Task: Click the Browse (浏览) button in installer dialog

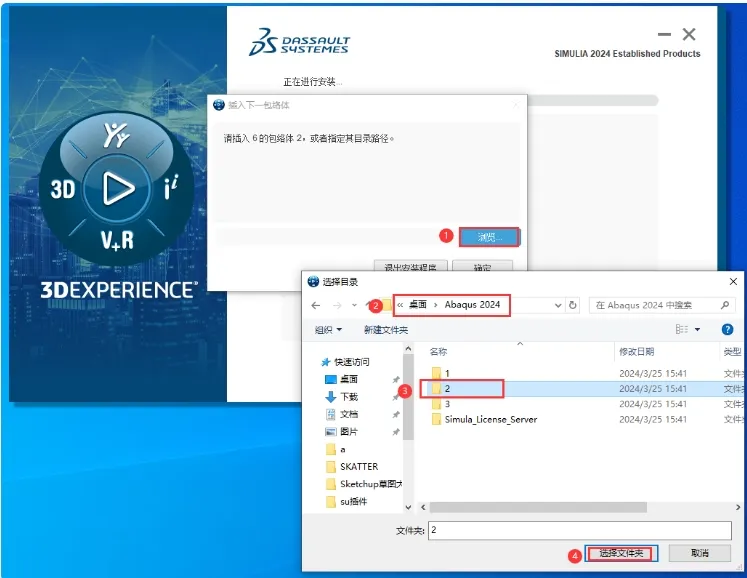Action: 489,237
